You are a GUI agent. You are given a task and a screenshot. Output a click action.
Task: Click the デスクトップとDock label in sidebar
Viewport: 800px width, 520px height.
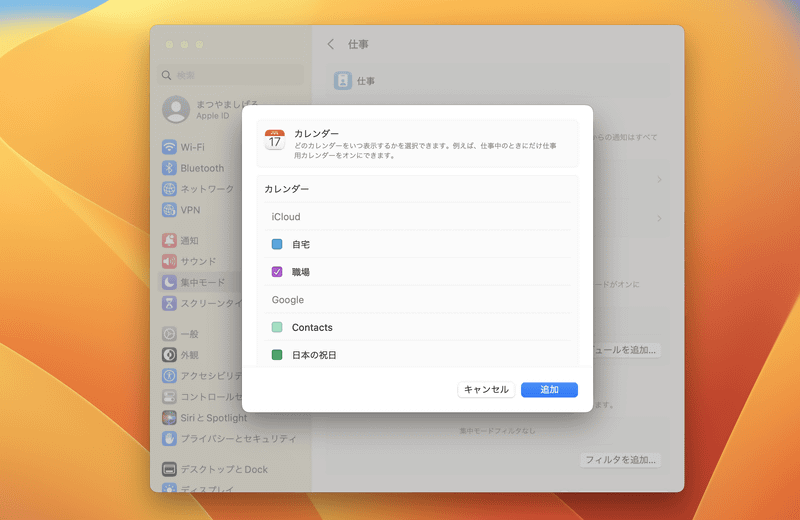pos(224,469)
